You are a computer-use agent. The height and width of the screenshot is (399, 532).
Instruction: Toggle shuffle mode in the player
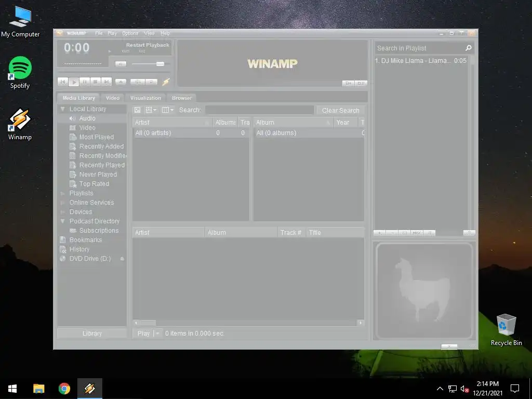[137, 82]
